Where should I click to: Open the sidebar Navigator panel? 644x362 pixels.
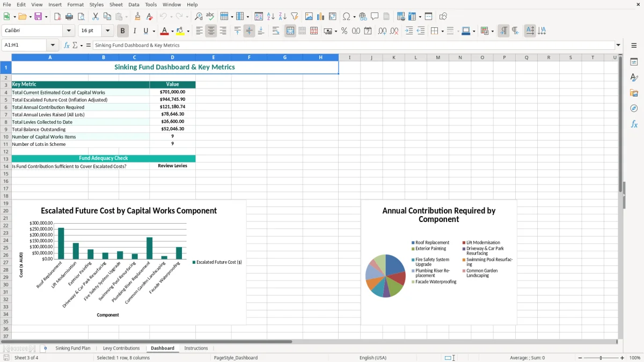tap(634, 108)
